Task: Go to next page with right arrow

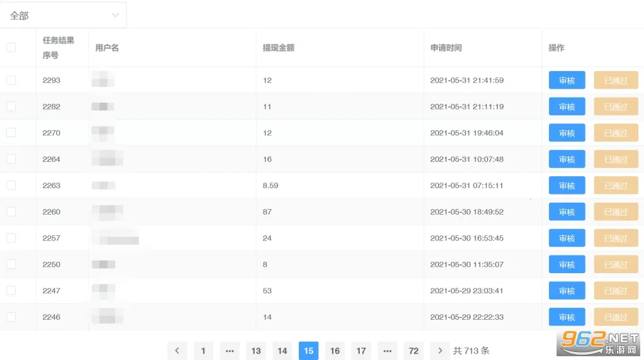Action: (440, 351)
